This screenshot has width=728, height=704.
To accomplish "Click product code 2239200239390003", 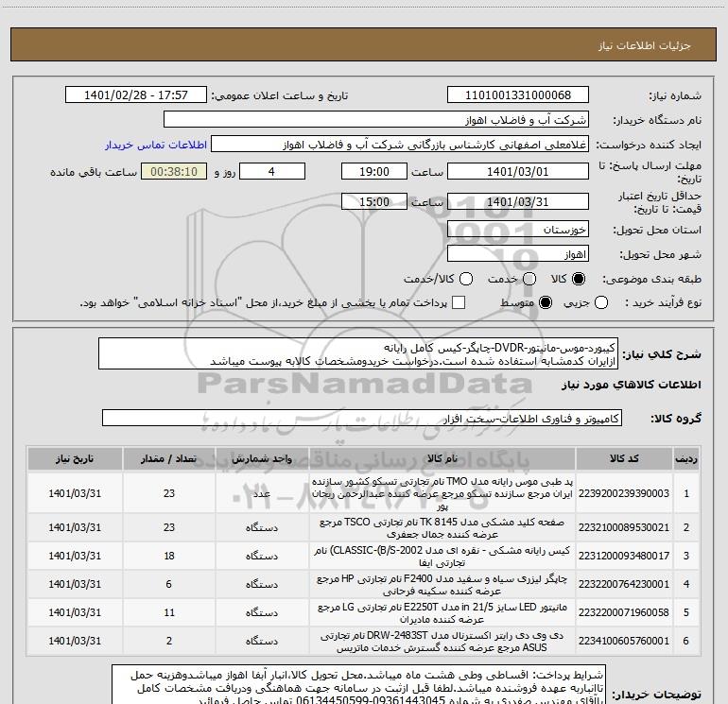I will pyautogui.click(x=624, y=493).
